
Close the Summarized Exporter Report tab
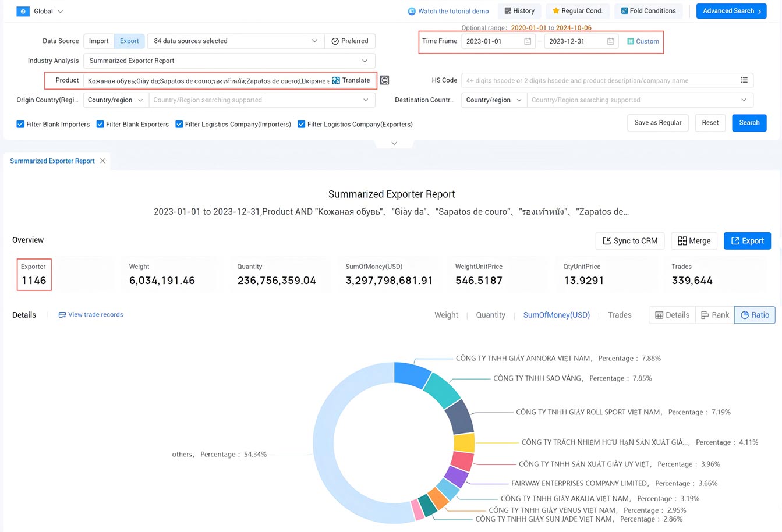[x=103, y=161]
